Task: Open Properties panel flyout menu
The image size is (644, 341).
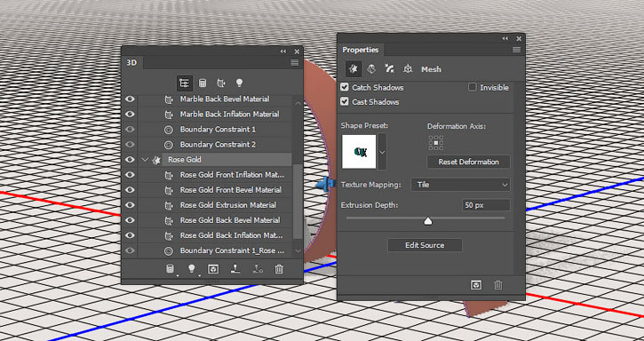Action: pos(517,50)
